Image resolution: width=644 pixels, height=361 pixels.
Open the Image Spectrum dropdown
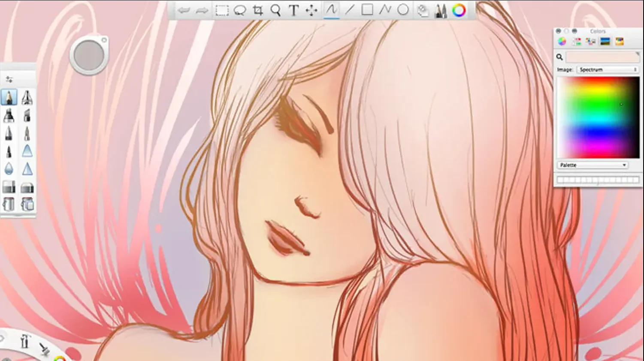(608, 69)
